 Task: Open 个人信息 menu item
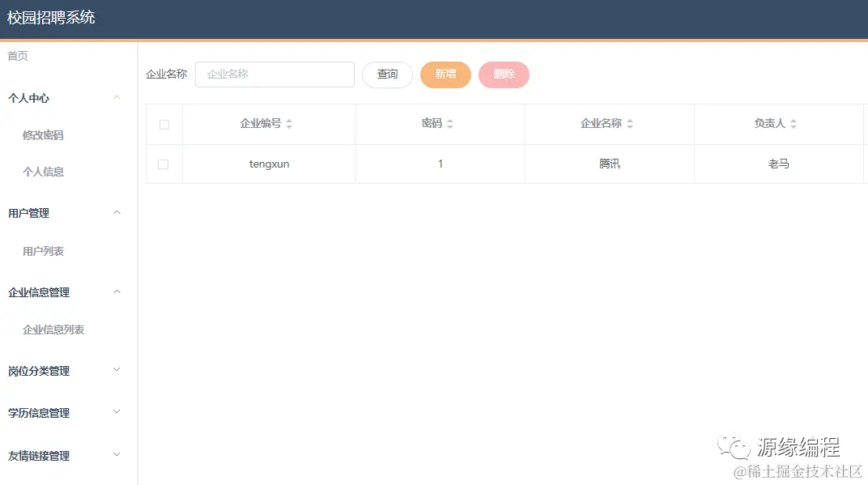[43, 172]
